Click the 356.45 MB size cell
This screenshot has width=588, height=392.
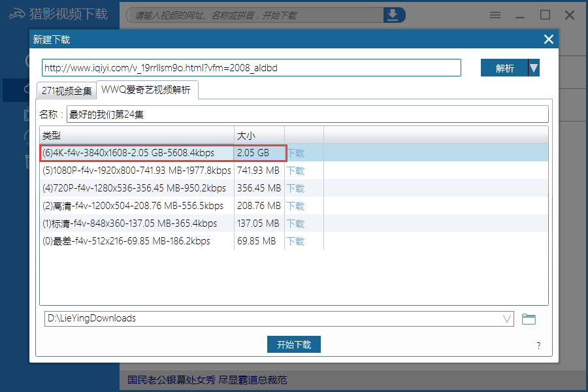tap(259, 188)
